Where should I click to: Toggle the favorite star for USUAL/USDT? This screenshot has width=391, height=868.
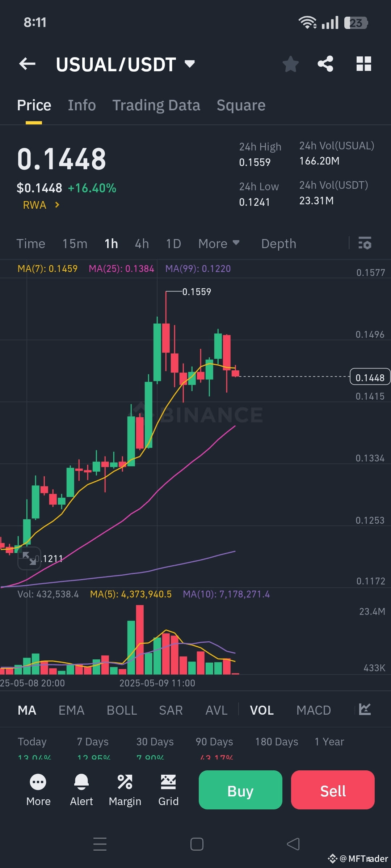coord(290,64)
